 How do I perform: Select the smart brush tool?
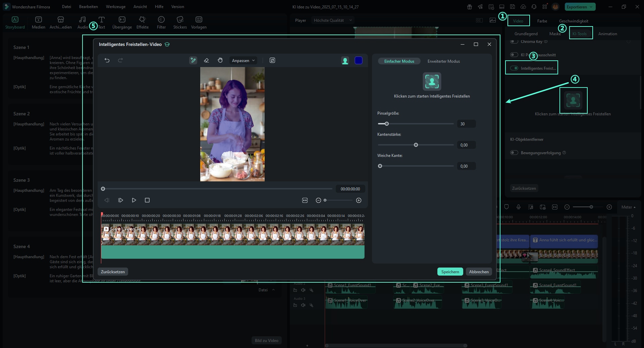click(x=193, y=60)
